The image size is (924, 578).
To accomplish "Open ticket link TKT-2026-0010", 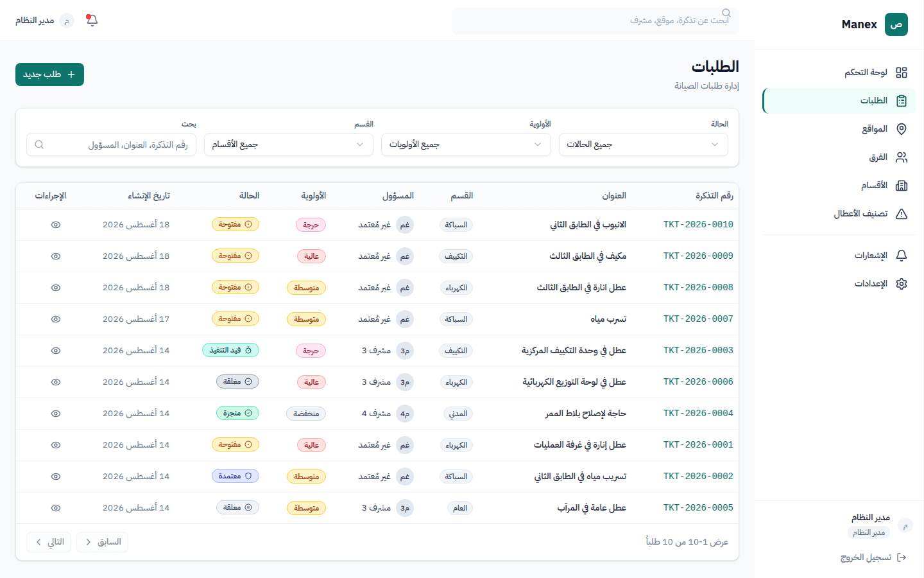I will [698, 225].
